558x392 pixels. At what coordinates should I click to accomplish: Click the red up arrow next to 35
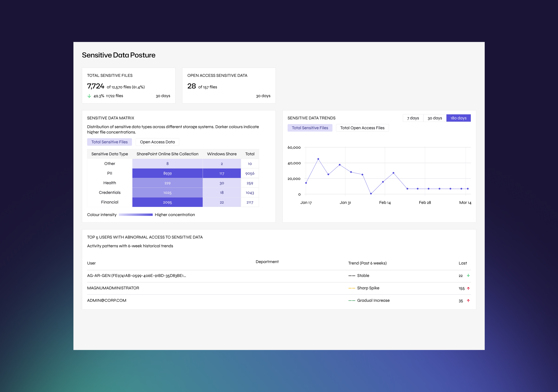[x=468, y=301]
